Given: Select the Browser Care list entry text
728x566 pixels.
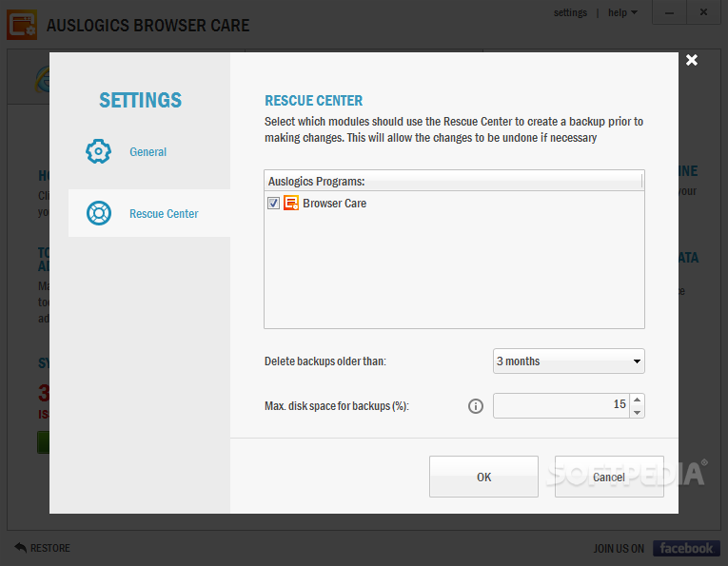Looking at the screenshot, I should point(334,204).
